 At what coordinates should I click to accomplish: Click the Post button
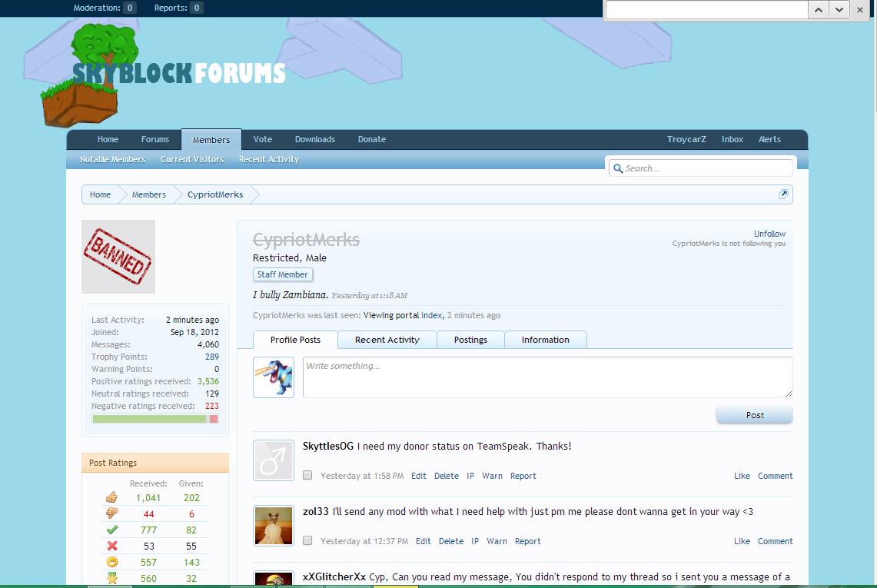pyautogui.click(x=755, y=415)
